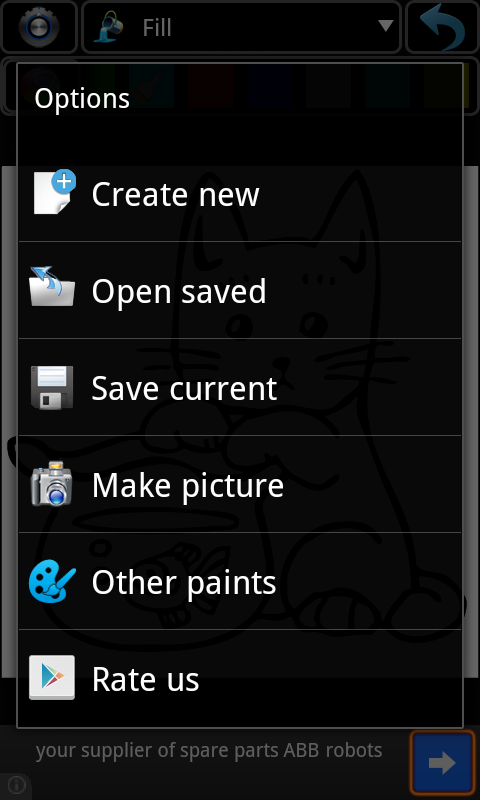Open the ABB robots spare parts ad
Image resolution: width=480 pixels, height=800 pixels.
pyautogui.click(x=209, y=750)
